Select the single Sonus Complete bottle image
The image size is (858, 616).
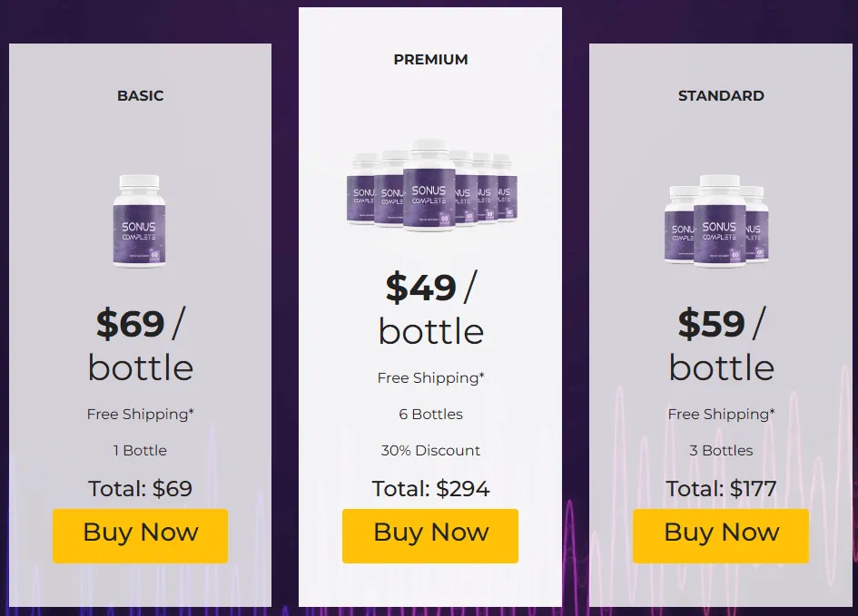tap(140, 222)
